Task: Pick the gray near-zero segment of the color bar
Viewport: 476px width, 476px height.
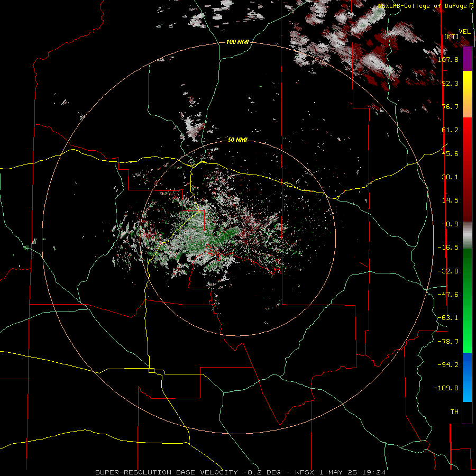Action: tap(467, 235)
